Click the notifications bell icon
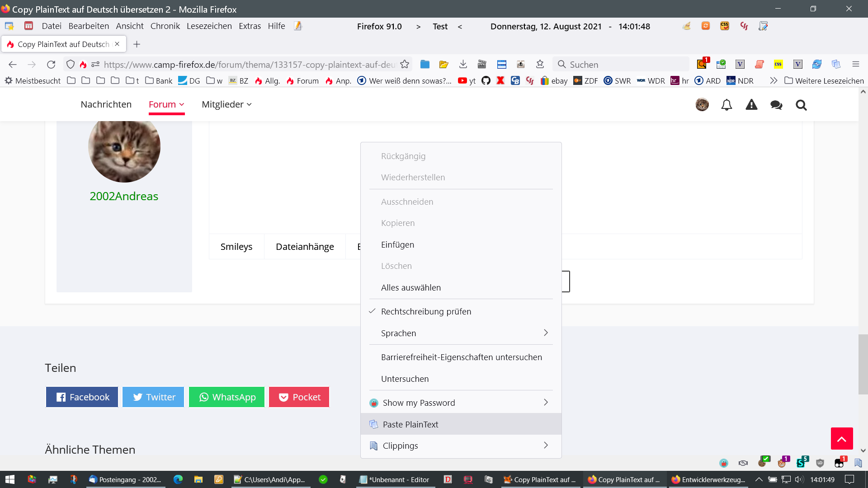 click(726, 105)
